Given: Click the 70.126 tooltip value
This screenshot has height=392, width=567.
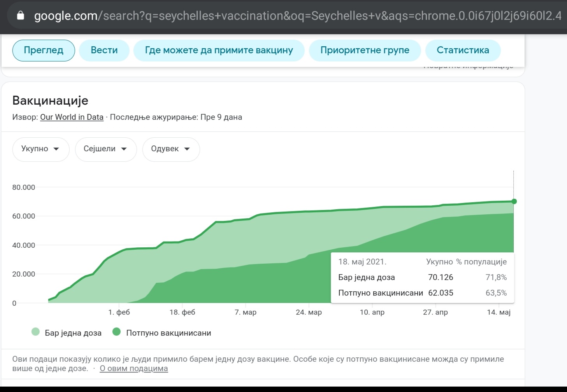Looking at the screenshot, I should (441, 277).
